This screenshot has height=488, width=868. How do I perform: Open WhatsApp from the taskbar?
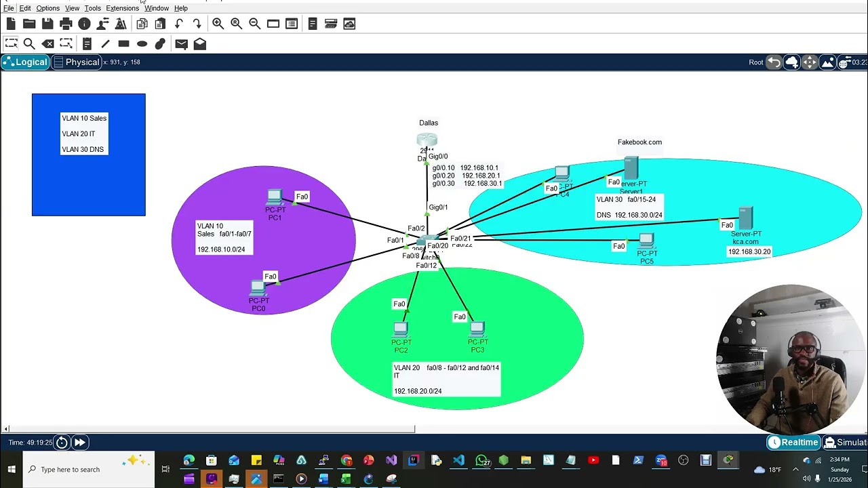pyautogui.click(x=481, y=461)
